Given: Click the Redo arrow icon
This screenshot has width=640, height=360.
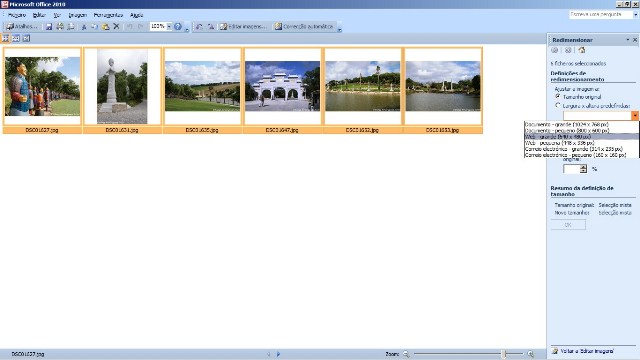Looking at the screenshot, I should [x=140, y=27].
